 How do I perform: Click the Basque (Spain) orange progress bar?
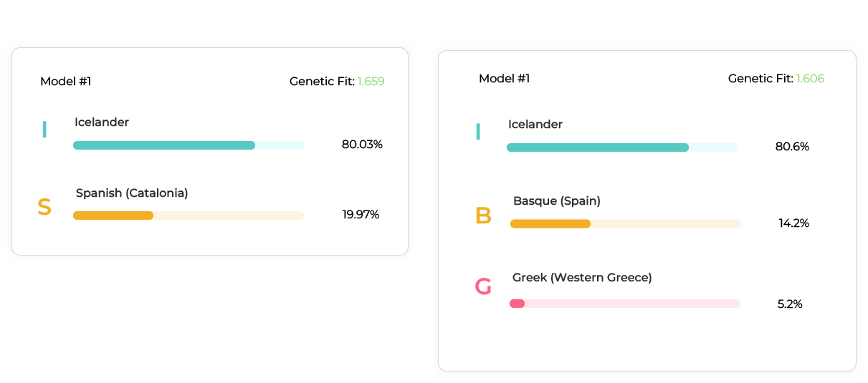(x=625, y=223)
